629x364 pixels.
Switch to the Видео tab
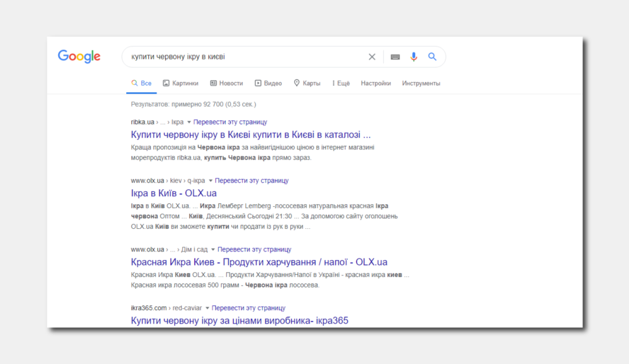[269, 83]
